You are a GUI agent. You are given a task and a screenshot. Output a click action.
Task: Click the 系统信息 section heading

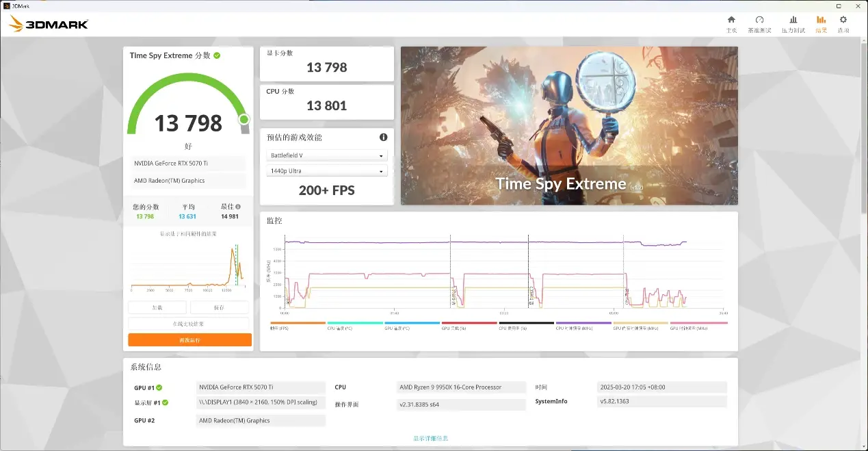146,367
